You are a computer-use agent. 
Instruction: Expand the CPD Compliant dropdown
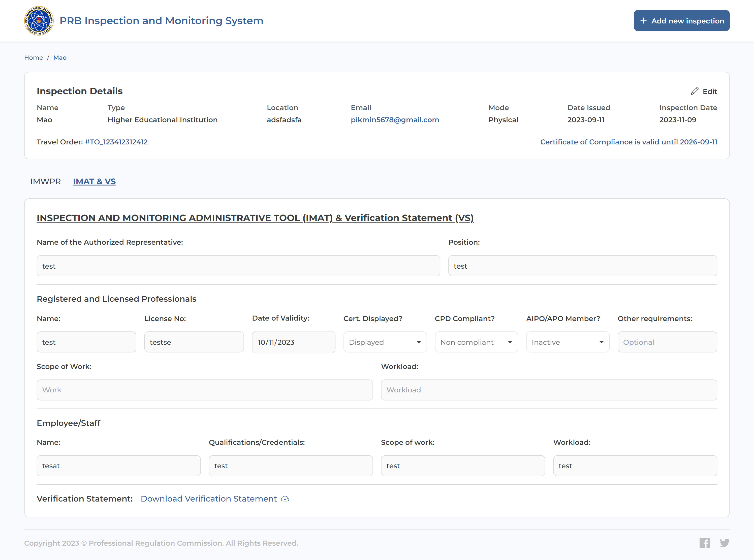point(476,342)
